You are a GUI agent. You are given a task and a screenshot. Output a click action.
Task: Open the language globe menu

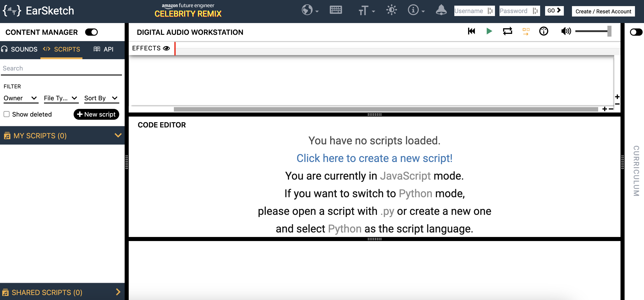pyautogui.click(x=310, y=11)
